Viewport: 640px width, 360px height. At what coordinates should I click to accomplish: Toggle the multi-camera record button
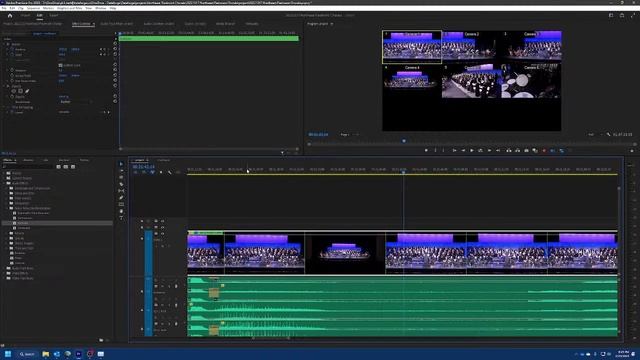click(x=544, y=151)
